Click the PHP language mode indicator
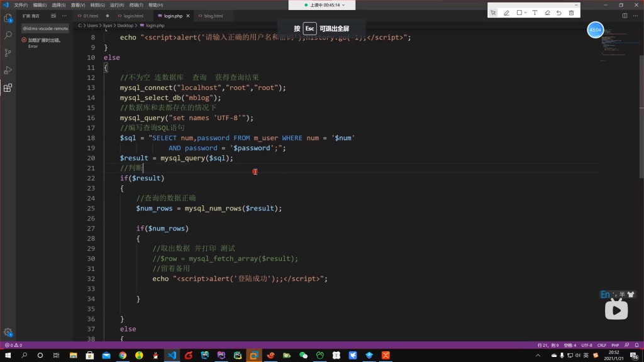The height and width of the screenshot is (362, 644). pos(615,345)
